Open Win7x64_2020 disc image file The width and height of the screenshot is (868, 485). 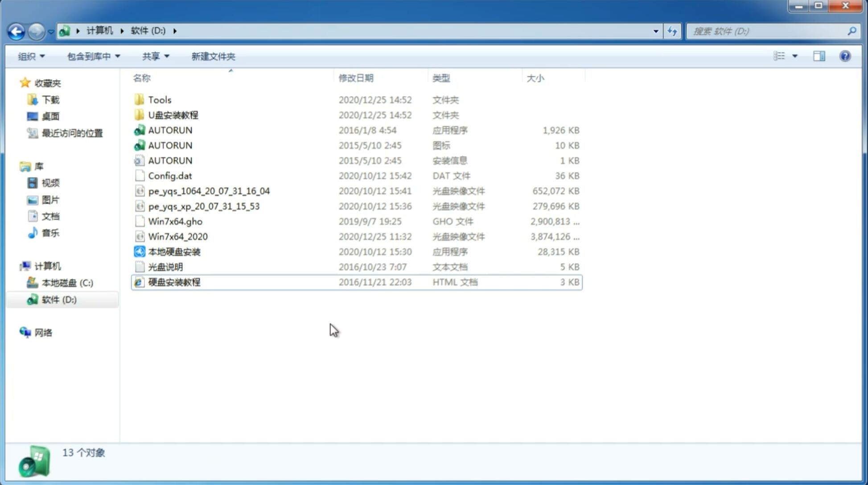(177, 237)
